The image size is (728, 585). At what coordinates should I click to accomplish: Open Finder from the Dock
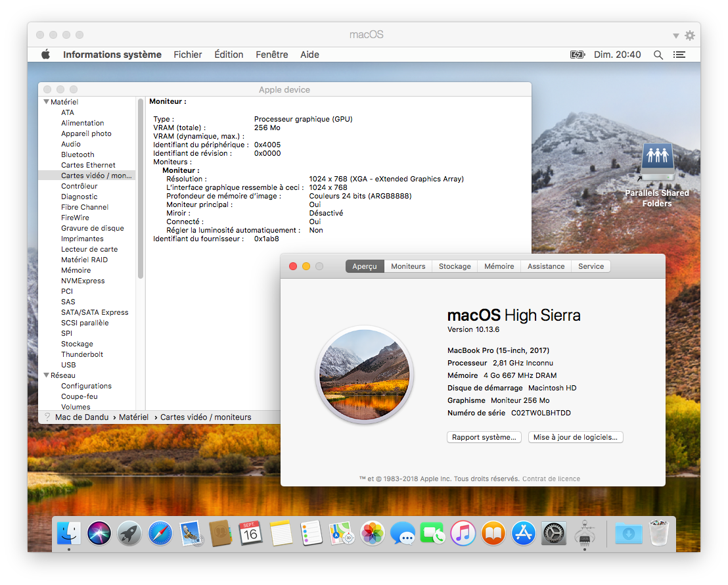tap(69, 533)
